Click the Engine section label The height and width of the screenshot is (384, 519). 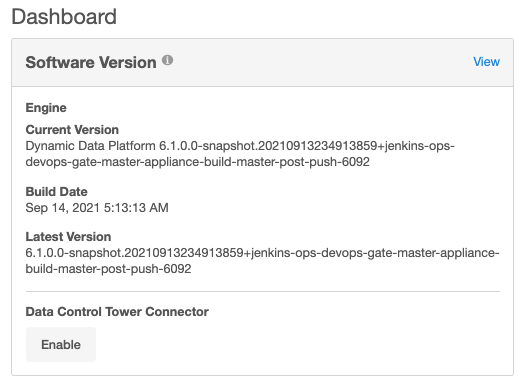(46, 108)
